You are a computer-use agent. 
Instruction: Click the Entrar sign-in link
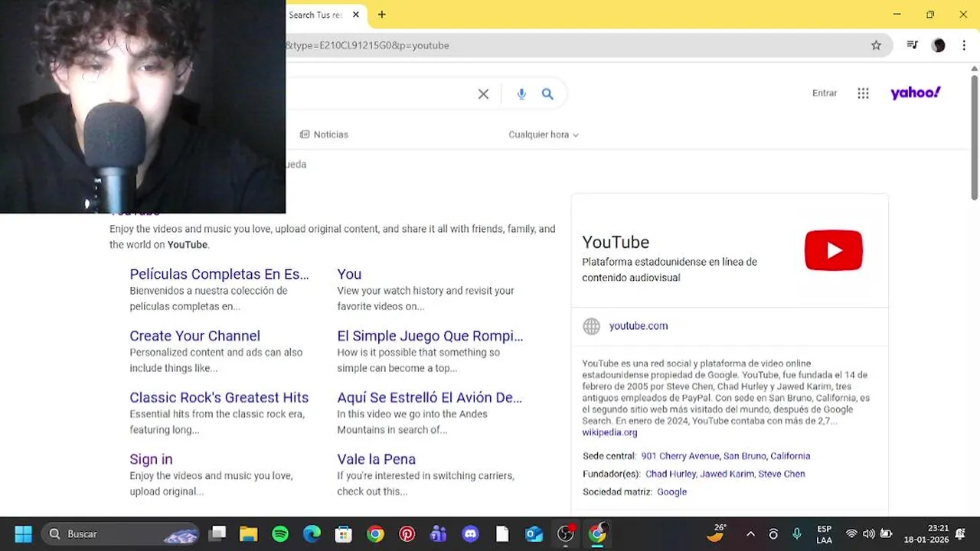pos(825,93)
